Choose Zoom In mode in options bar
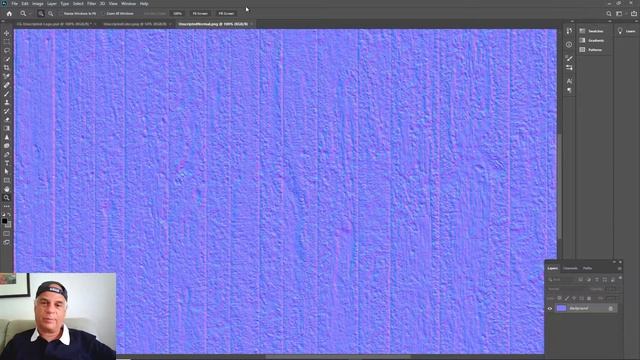This screenshot has height=360, width=640. pyautogui.click(x=41, y=13)
